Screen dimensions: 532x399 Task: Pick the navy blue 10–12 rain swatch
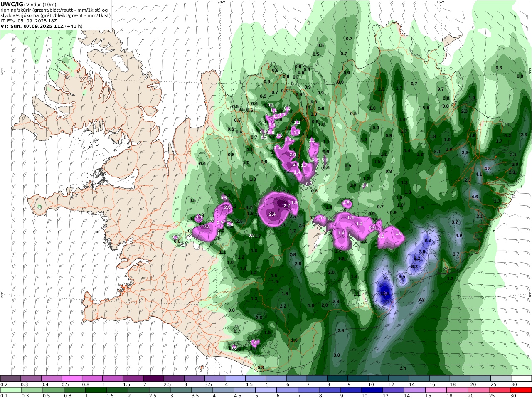coord(372,390)
